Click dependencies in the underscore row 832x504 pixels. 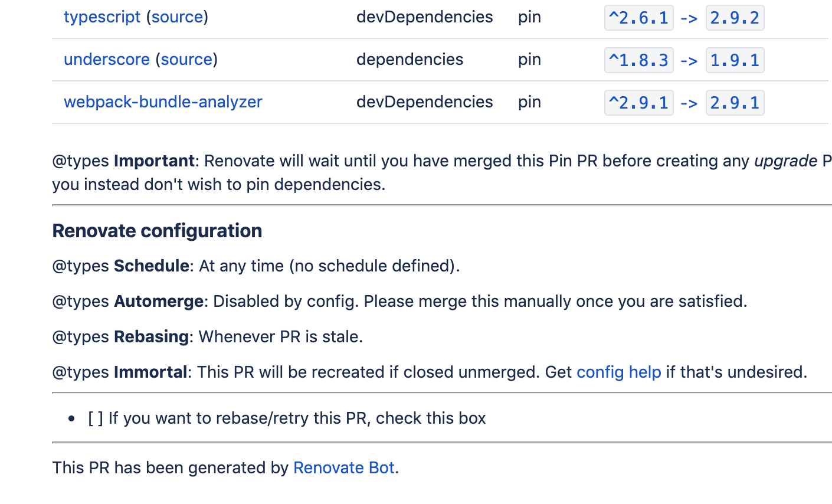pos(410,60)
